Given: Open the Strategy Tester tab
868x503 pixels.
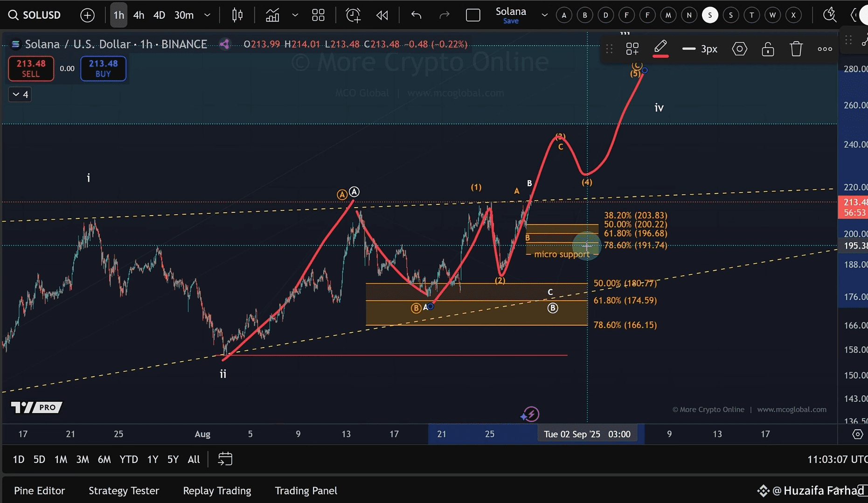Looking at the screenshot, I should click(x=124, y=490).
